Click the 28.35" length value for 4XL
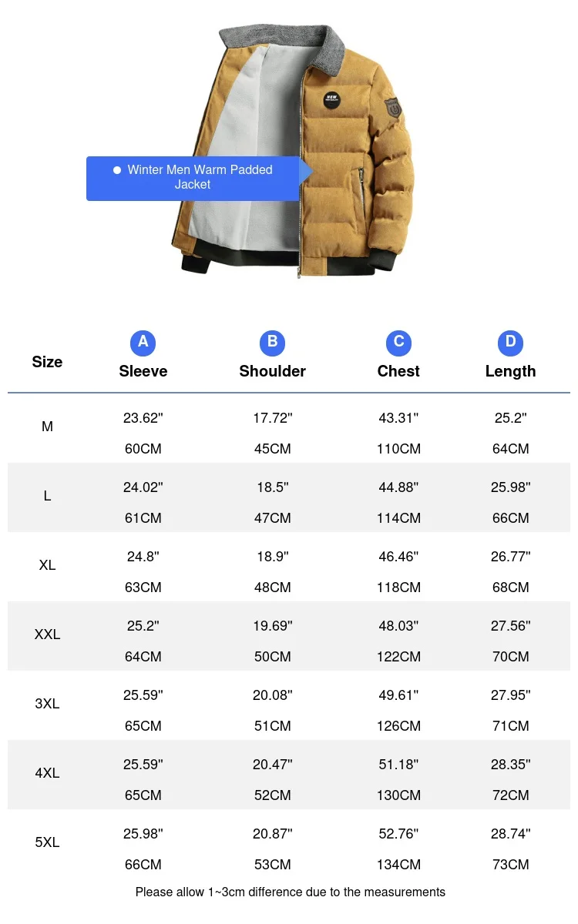 (x=510, y=765)
